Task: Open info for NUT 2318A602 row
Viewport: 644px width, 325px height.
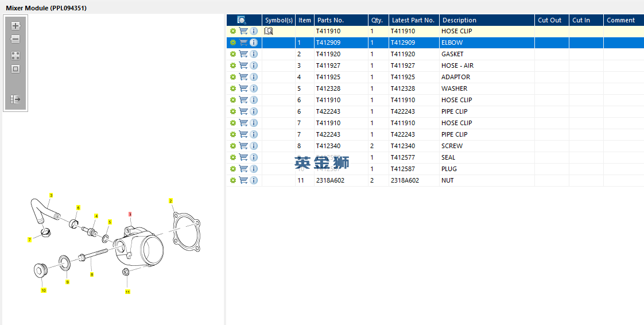Action: [254, 180]
